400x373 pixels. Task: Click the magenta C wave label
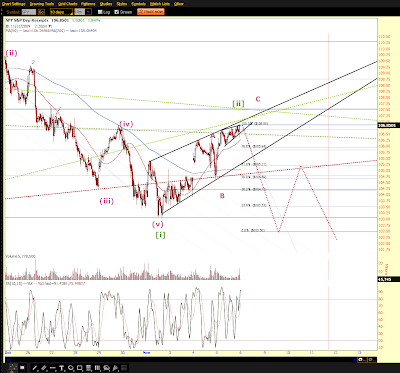[258, 99]
